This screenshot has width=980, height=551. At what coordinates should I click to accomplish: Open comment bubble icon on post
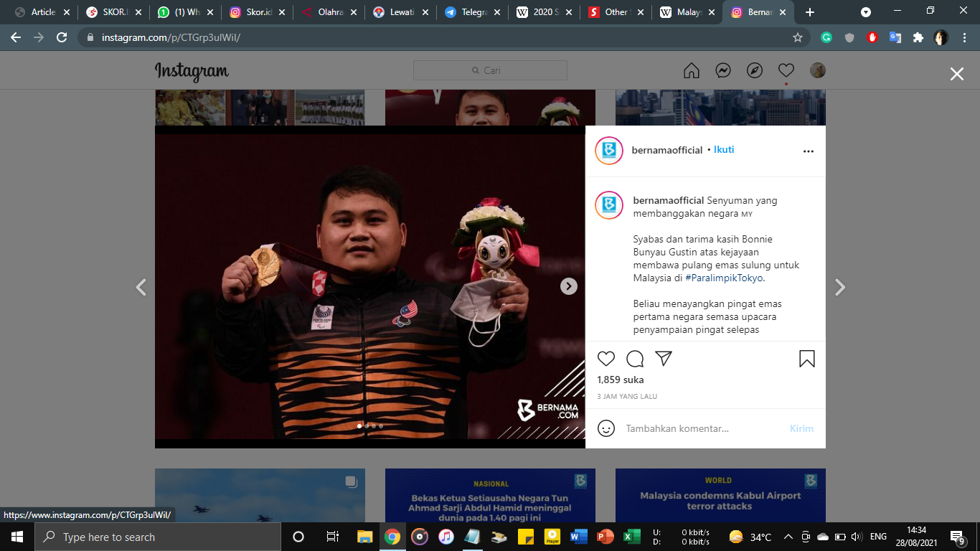point(635,359)
